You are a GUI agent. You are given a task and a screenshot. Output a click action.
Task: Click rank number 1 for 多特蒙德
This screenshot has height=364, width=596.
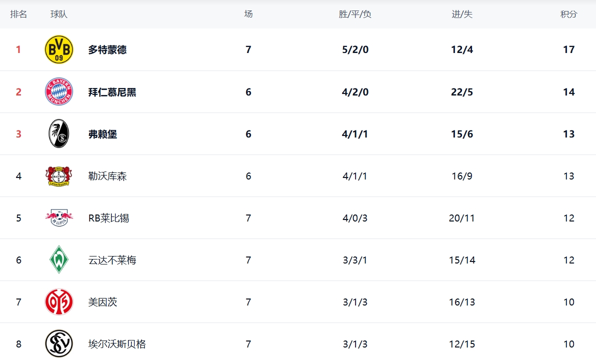pyautogui.click(x=18, y=50)
